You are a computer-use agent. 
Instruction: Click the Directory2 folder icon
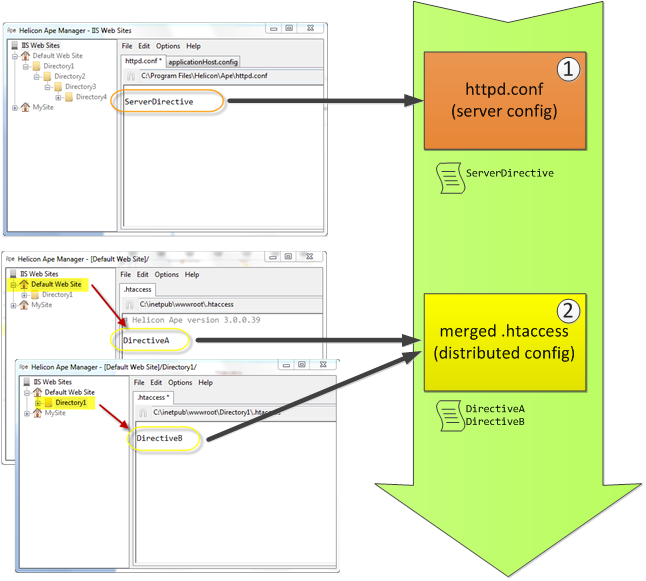click(x=46, y=76)
